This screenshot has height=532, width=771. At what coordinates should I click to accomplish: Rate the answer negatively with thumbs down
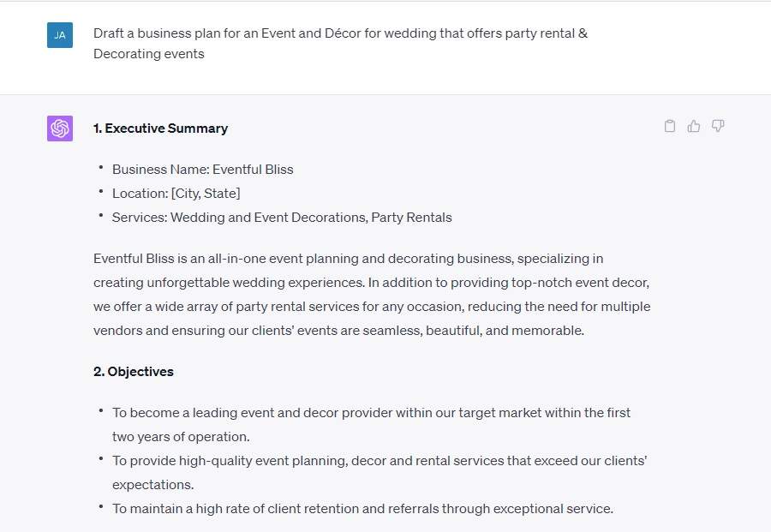717,126
